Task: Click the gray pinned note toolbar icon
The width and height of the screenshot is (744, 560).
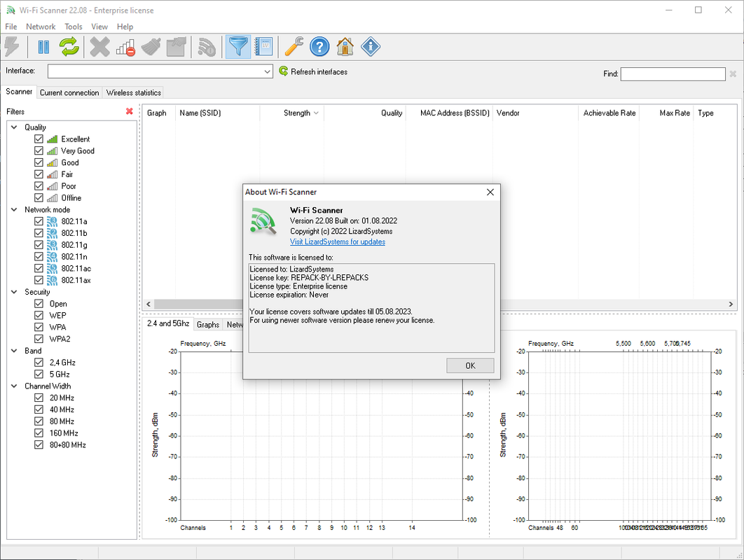Action: click(x=177, y=47)
